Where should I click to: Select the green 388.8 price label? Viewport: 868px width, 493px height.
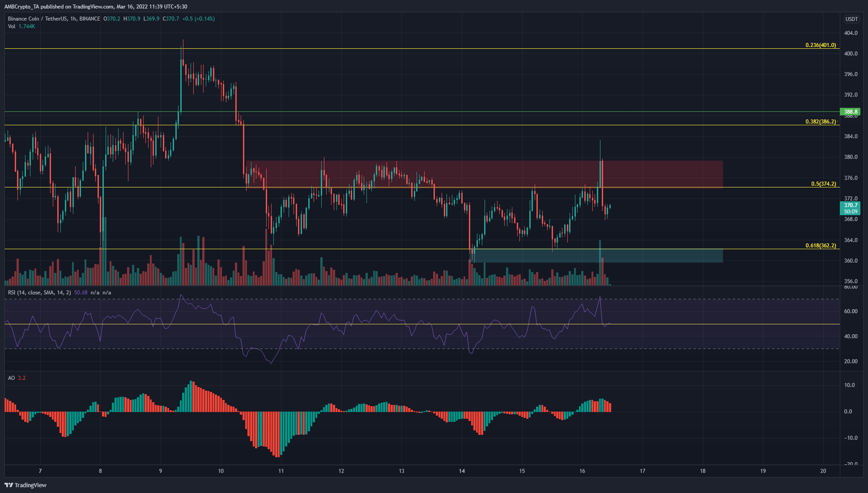point(852,112)
